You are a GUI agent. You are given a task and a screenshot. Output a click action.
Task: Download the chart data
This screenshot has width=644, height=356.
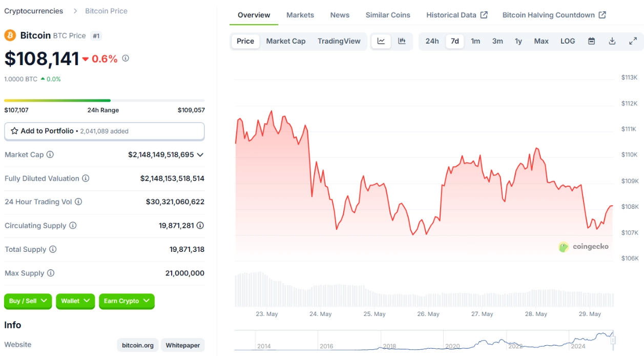point(612,41)
